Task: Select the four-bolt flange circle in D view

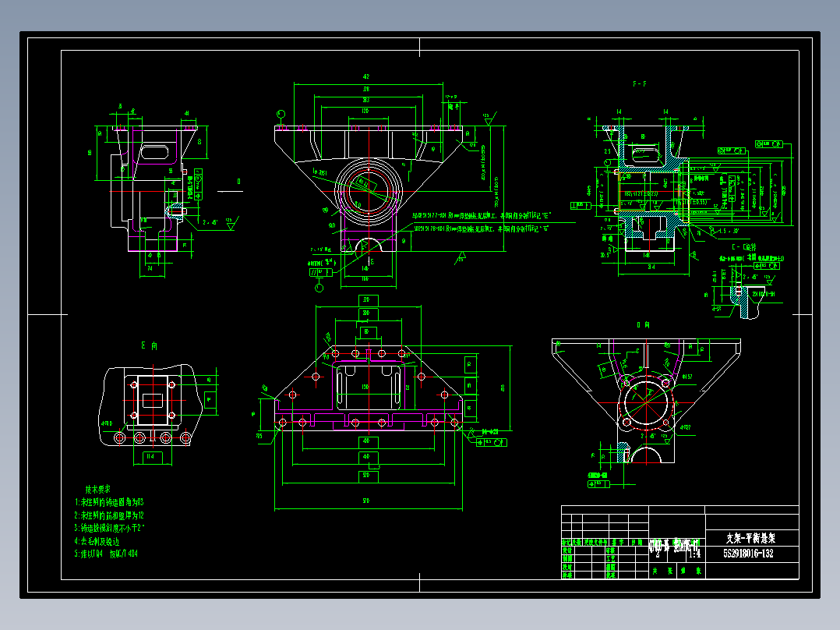Action: [x=647, y=402]
